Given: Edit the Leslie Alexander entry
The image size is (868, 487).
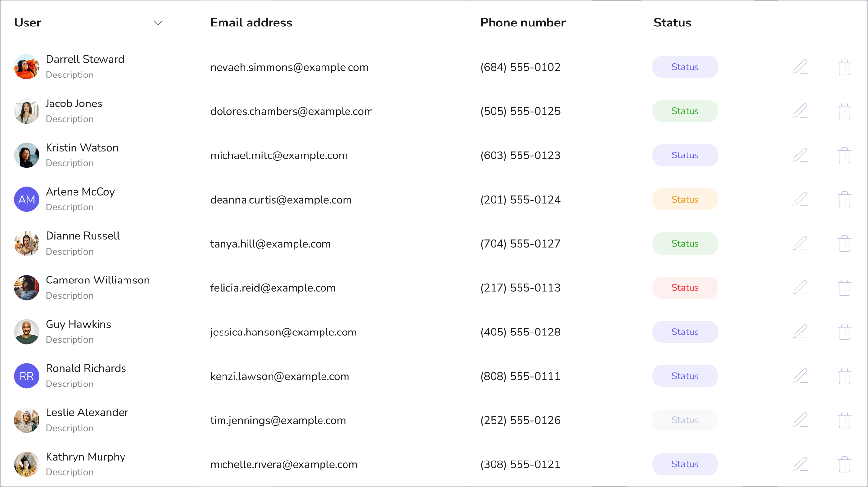Looking at the screenshot, I should pos(800,420).
